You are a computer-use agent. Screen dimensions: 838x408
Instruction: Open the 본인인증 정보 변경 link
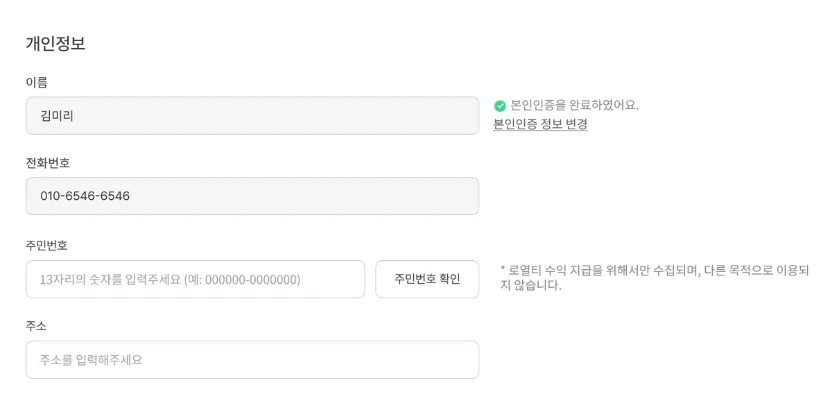click(540, 124)
